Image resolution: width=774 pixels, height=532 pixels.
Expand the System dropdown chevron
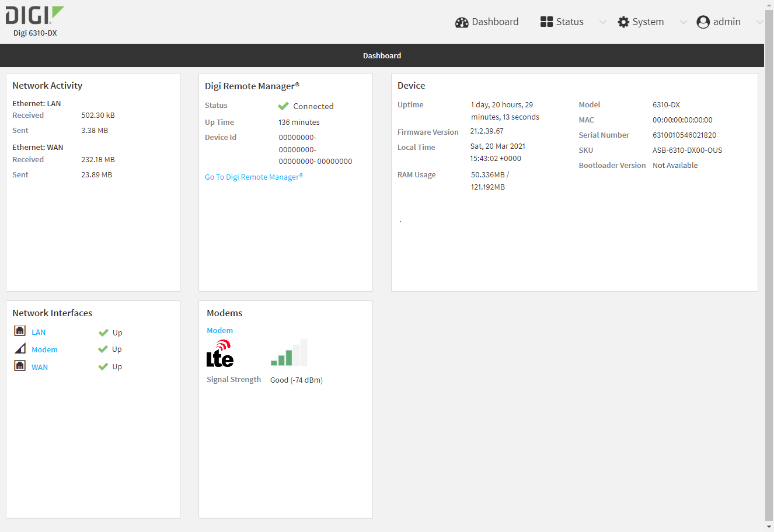(684, 23)
